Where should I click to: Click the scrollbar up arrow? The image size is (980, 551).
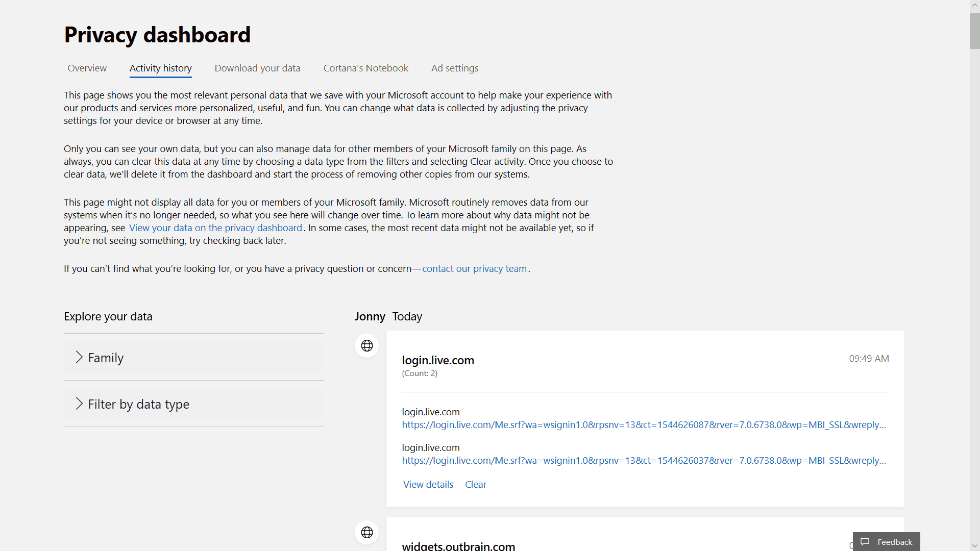tap(974, 5)
